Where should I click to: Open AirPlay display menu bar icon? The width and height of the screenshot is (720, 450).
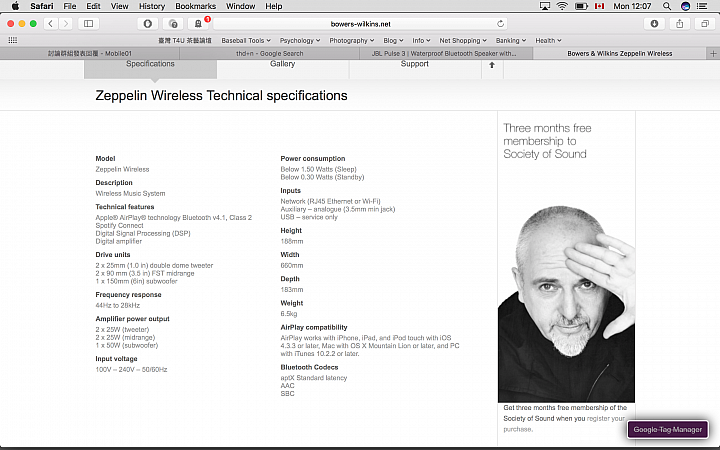coord(545,6)
